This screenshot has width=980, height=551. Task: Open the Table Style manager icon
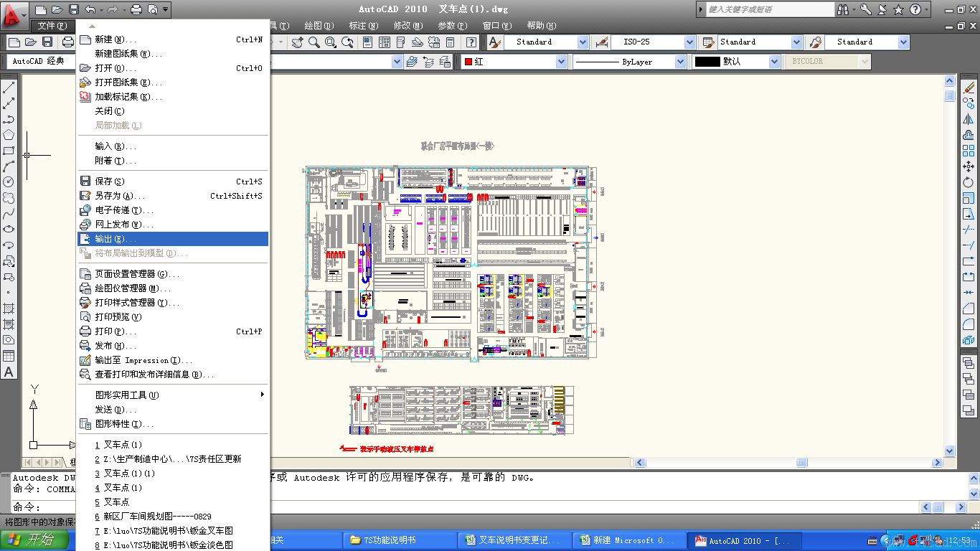(709, 42)
